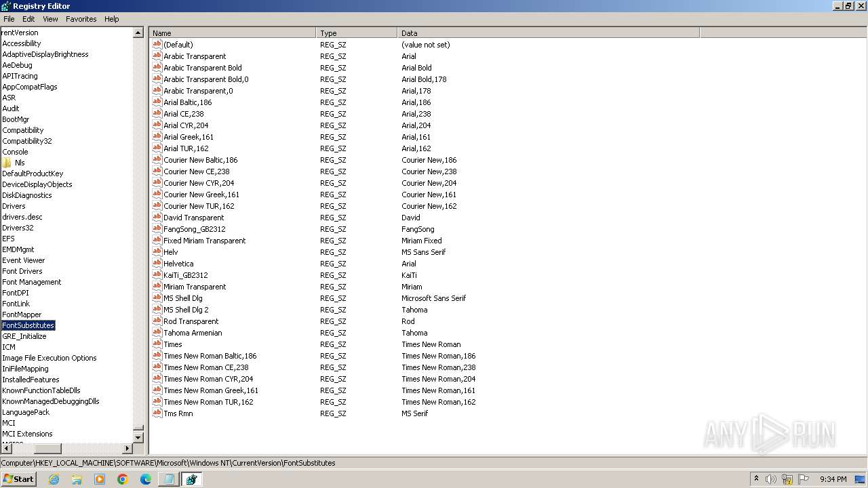This screenshot has width=868, height=488.
Task: Select the Accessibility key in tree
Action: tap(22, 43)
